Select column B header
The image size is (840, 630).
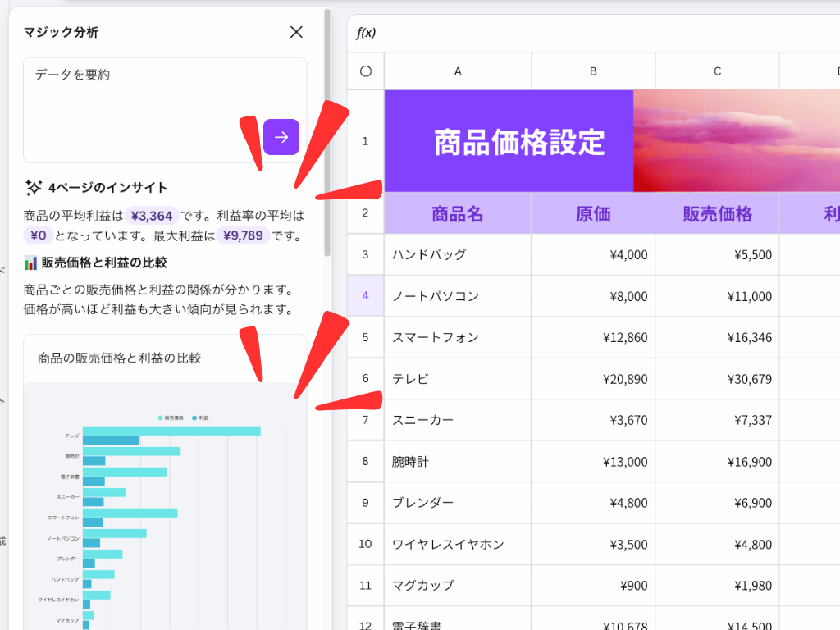[593, 71]
